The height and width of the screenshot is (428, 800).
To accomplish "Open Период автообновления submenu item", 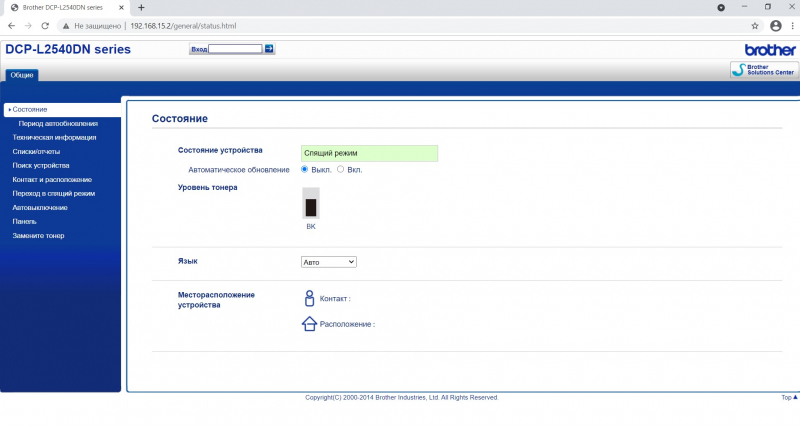I will click(x=58, y=123).
